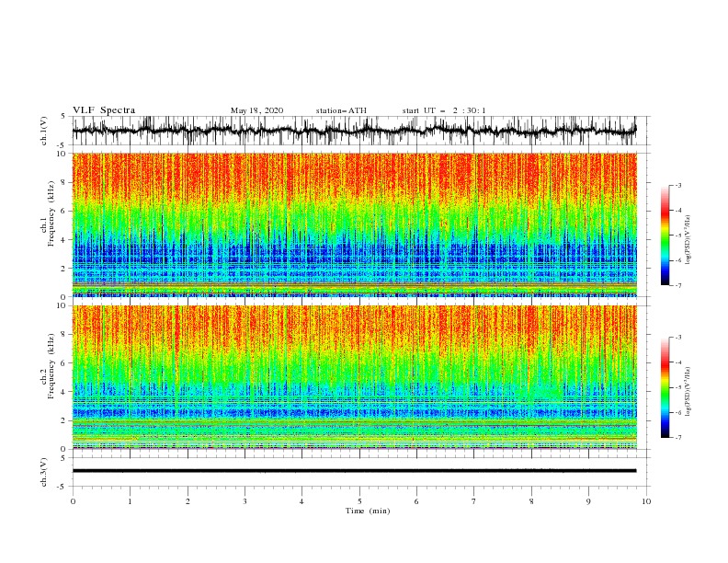
Task: Click the ch.1 frequency axis tick 8
Action: (64, 182)
